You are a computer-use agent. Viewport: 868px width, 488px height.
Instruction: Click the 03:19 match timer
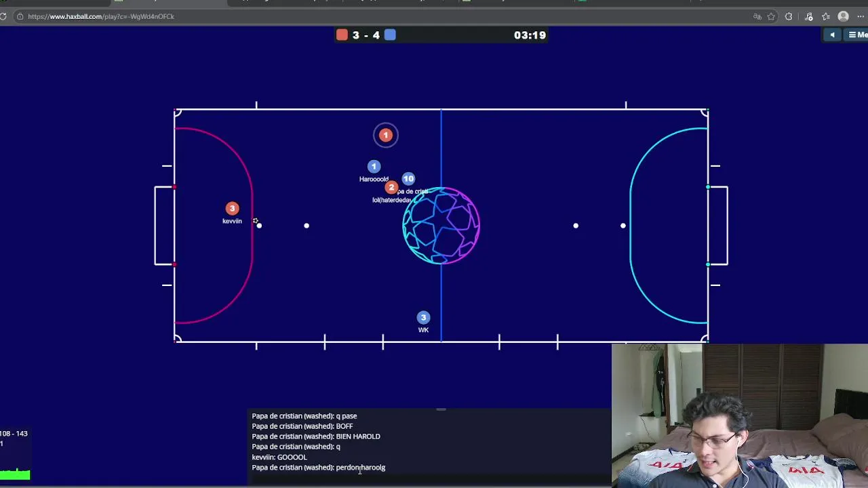pyautogui.click(x=530, y=35)
